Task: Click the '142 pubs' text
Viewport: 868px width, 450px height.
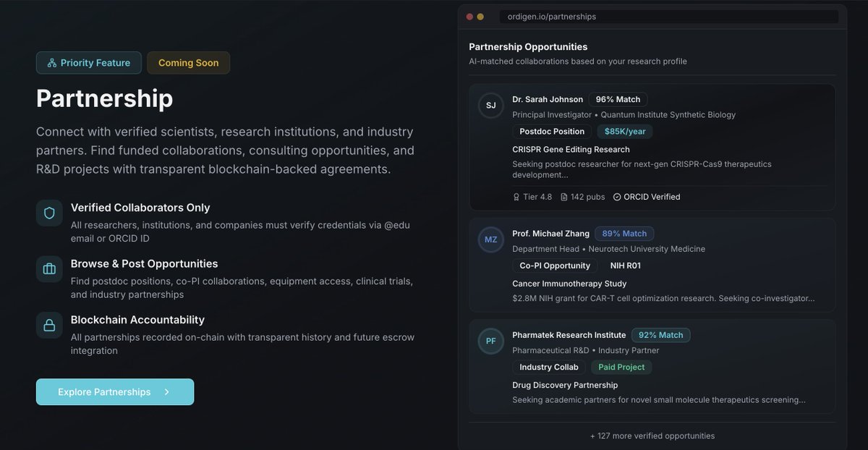Action: tap(588, 197)
